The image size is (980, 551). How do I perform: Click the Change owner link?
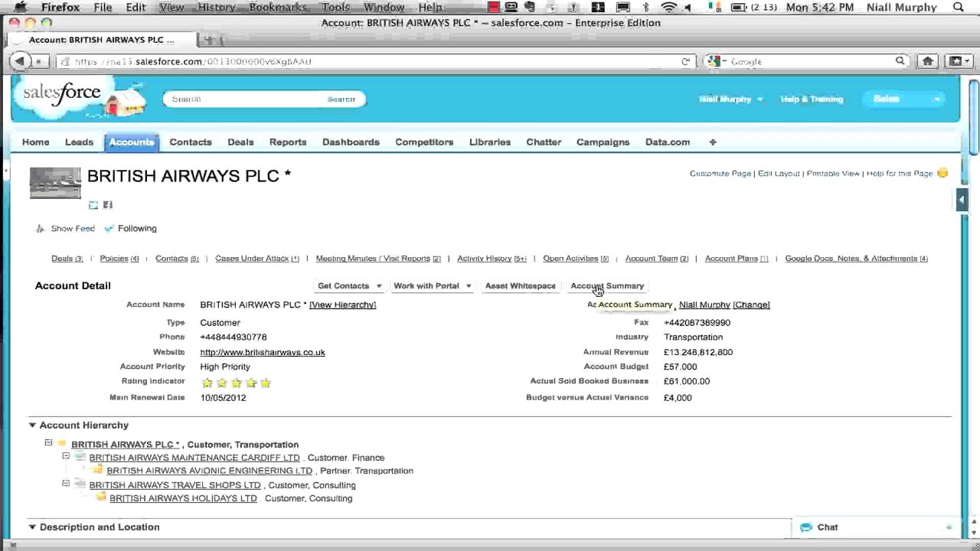click(x=751, y=305)
